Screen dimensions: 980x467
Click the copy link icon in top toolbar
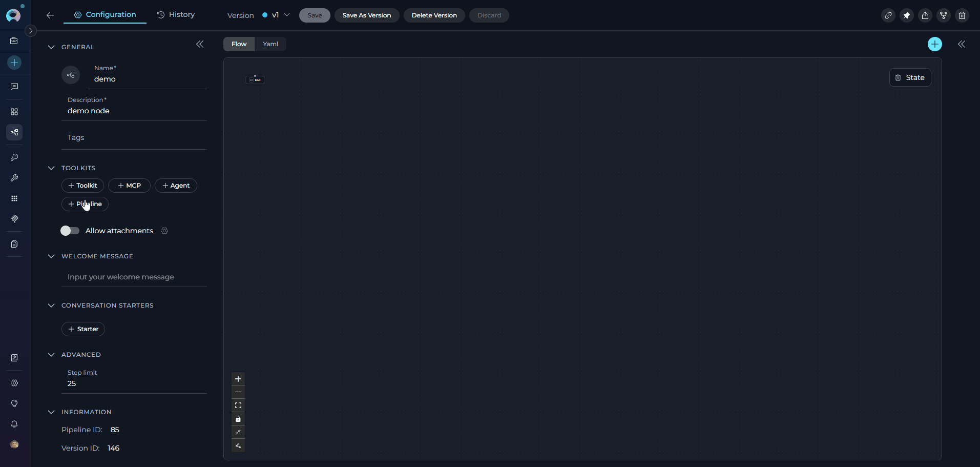tap(888, 15)
